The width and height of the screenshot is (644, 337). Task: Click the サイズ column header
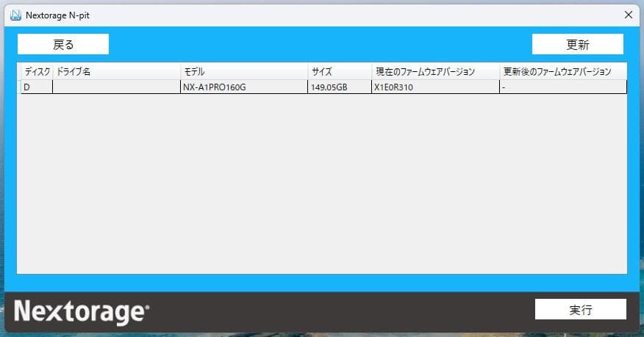[340, 72]
